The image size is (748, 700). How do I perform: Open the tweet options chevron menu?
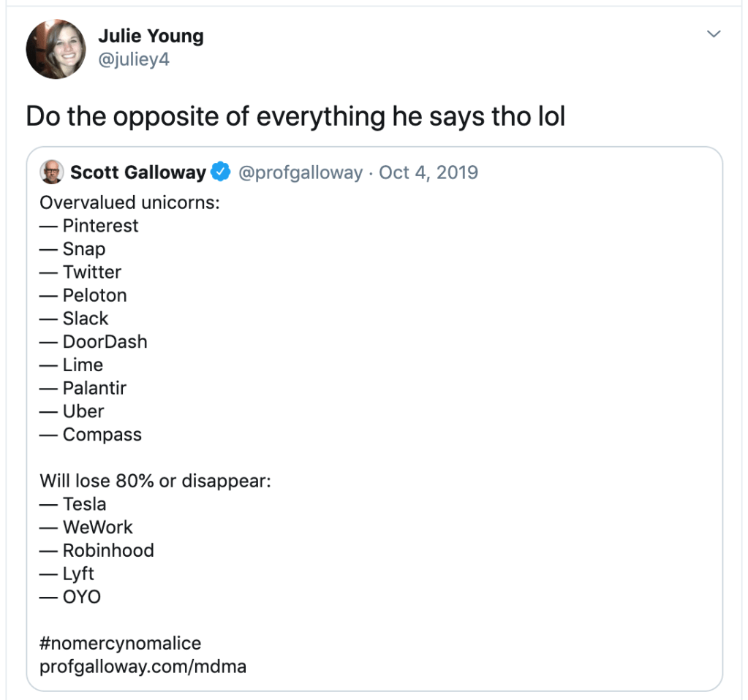[714, 34]
